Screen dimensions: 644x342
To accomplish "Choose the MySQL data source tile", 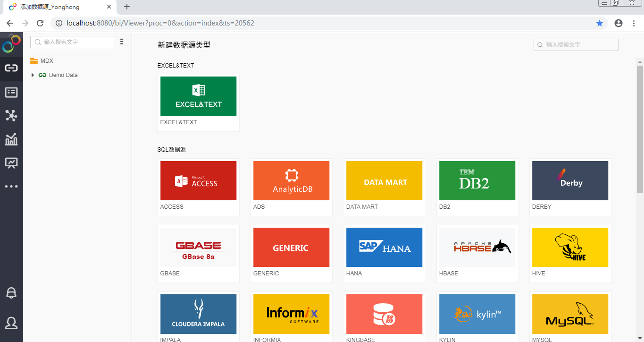I will click(x=570, y=314).
